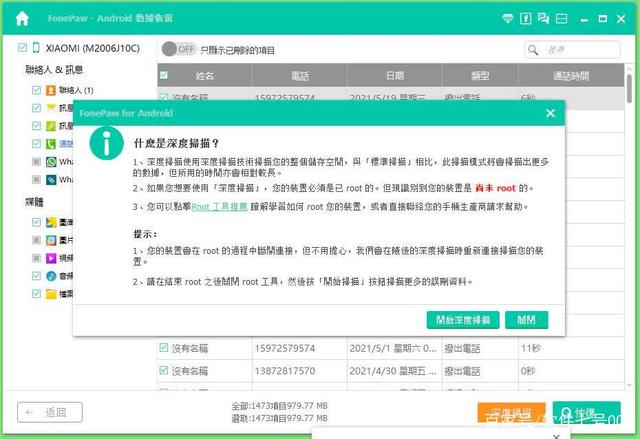The width and height of the screenshot is (640, 439).
Task: Click the 返回 back button
Action: [50, 412]
